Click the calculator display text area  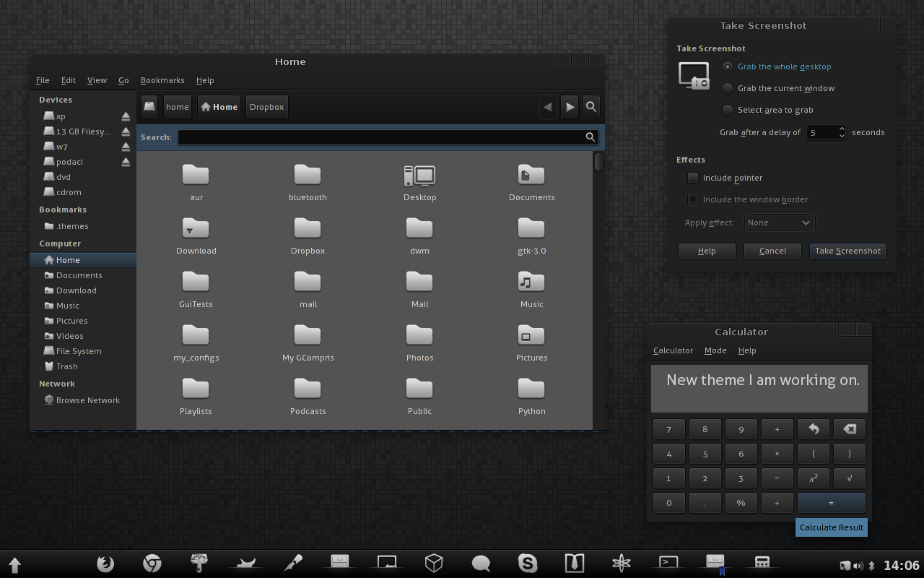759,389
